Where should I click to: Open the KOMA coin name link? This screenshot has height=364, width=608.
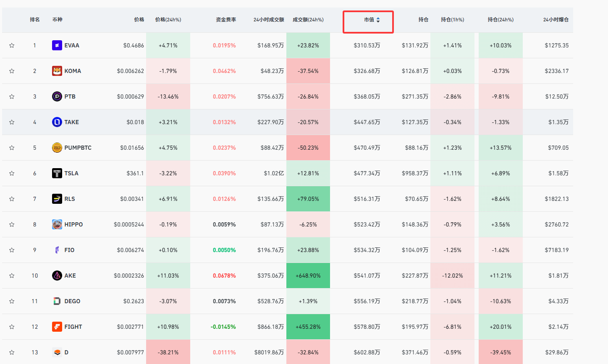pos(73,71)
